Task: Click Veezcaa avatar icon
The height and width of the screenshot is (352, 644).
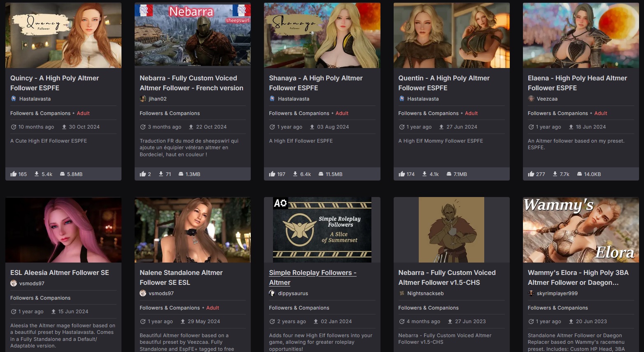Action: [x=531, y=99]
